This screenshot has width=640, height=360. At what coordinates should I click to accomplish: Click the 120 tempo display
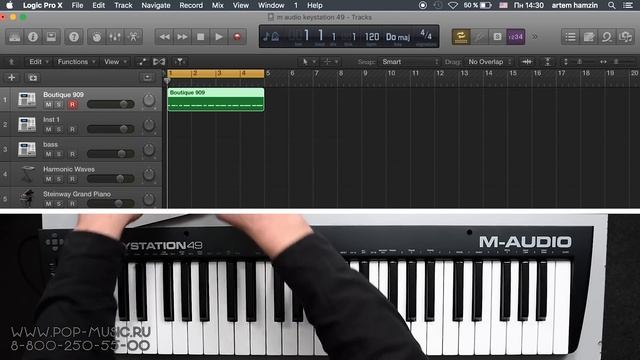click(x=372, y=37)
